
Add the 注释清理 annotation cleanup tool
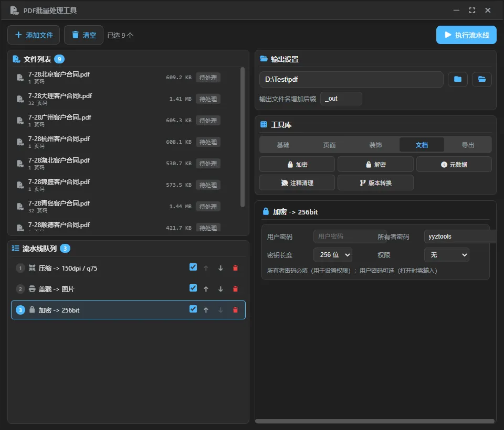pyautogui.click(x=297, y=182)
